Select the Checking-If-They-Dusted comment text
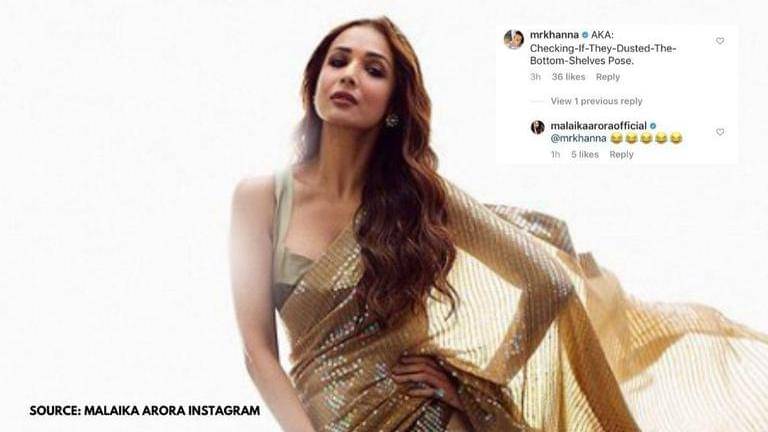This screenshot has height=432, width=768. point(603,54)
